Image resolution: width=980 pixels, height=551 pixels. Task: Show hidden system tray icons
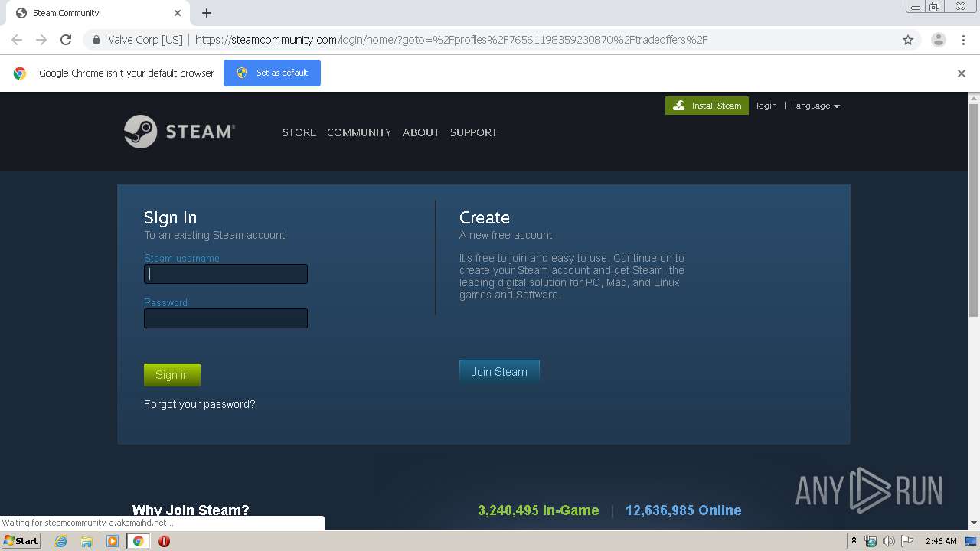pos(854,541)
